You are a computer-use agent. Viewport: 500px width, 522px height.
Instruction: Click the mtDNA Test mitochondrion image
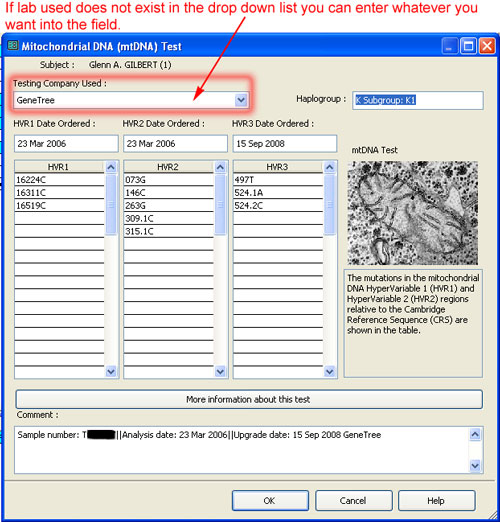click(x=413, y=213)
